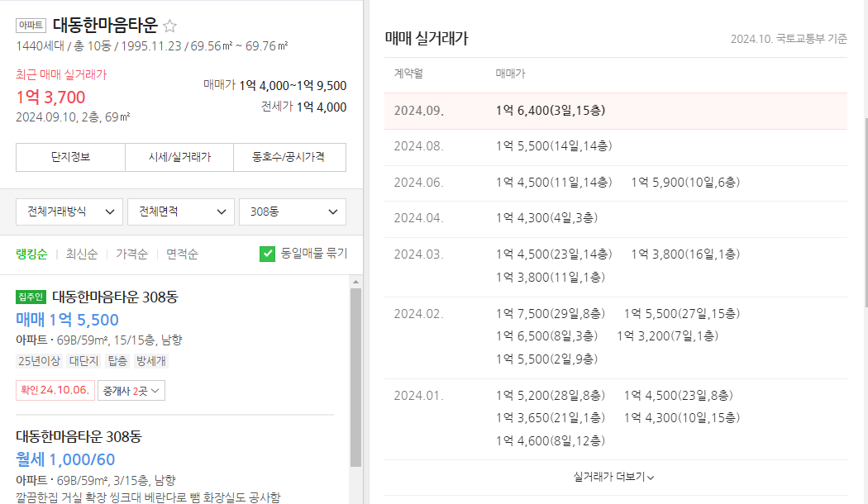The height and width of the screenshot is (504, 868).
Task: Open the 동호수/공시가격 tab
Action: [289, 157]
